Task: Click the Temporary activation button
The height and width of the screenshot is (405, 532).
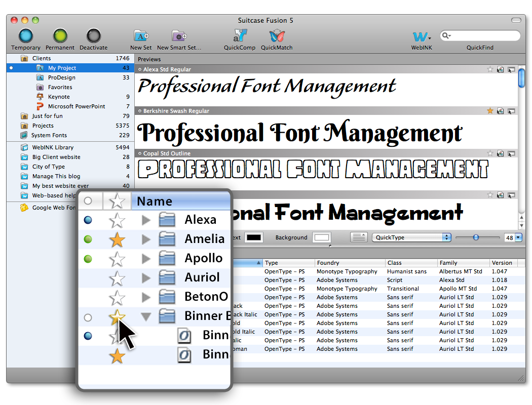Action: [x=26, y=36]
